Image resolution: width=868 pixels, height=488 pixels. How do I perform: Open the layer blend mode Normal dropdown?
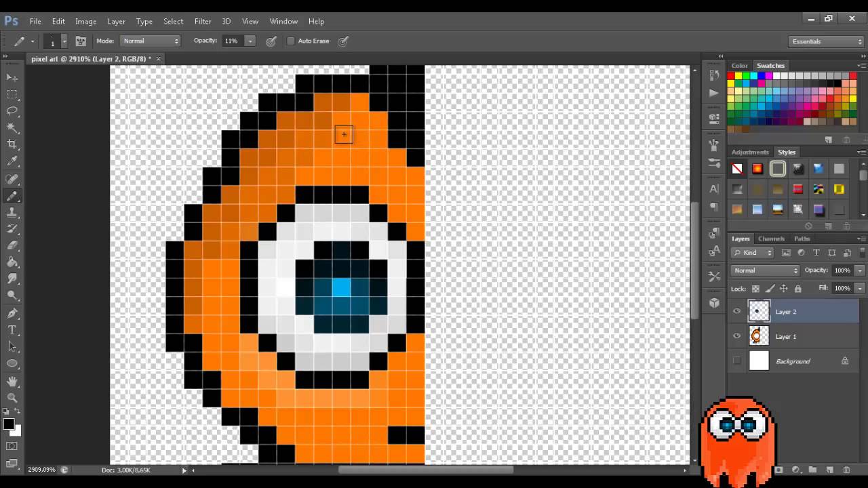pos(766,270)
